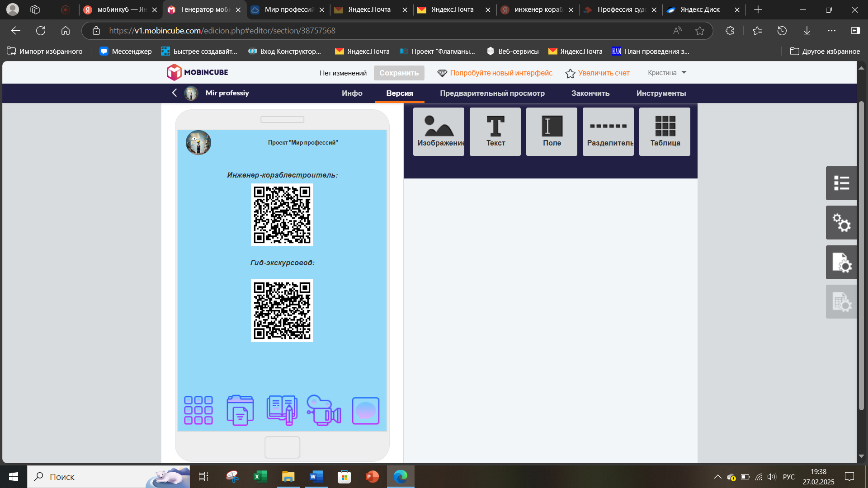Image resolution: width=868 pixels, height=488 pixels.
Task: Open the Инструменты menu
Action: point(661,93)
